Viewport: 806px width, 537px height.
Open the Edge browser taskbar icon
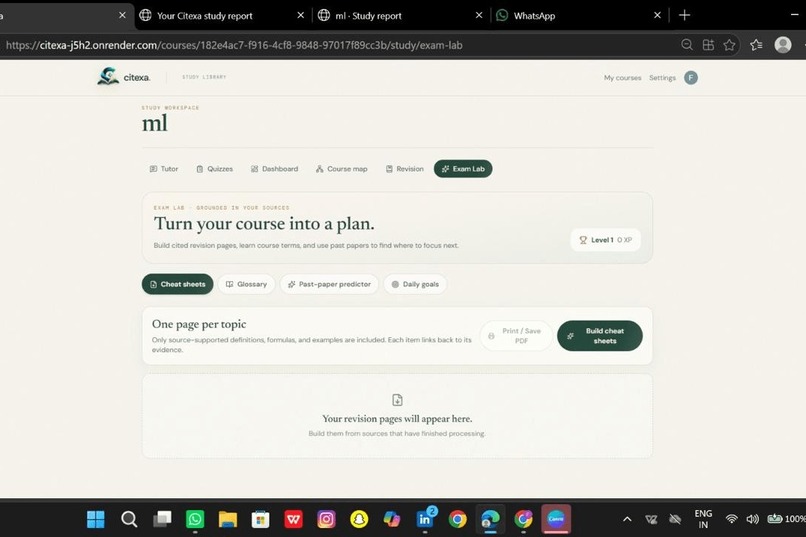490,519
